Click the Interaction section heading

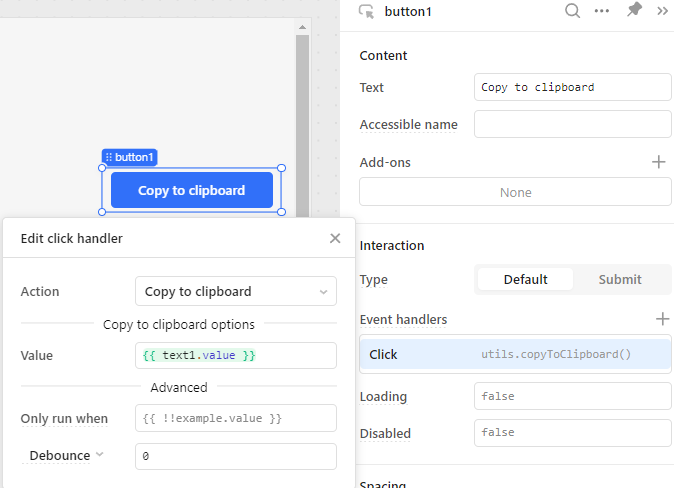click(392, 246)
